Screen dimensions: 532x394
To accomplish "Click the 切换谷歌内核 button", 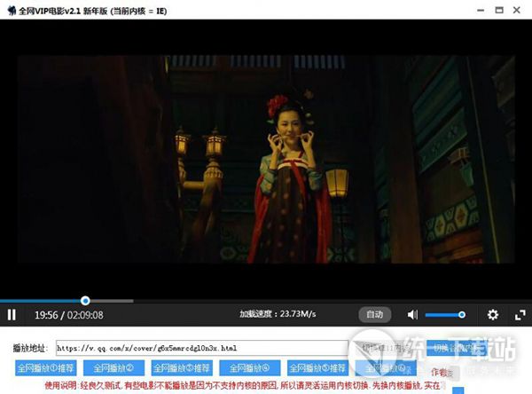I will point(457,347).
